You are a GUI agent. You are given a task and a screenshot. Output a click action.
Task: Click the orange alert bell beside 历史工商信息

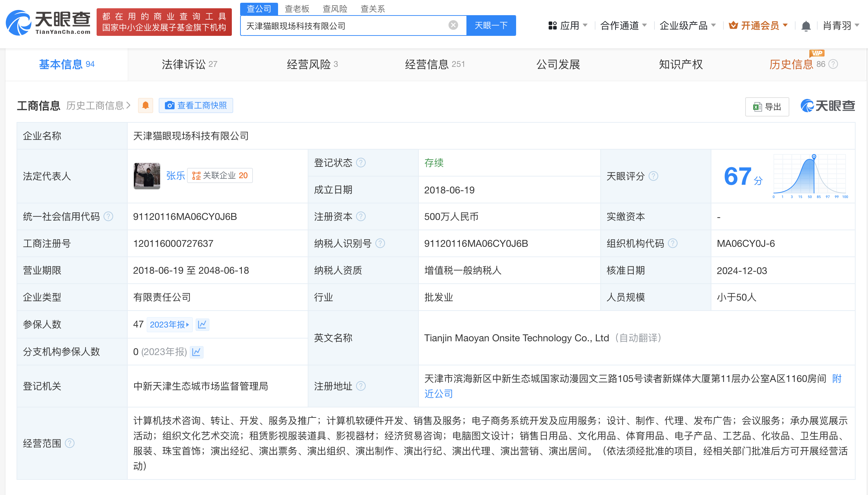[x=146, y=105]
